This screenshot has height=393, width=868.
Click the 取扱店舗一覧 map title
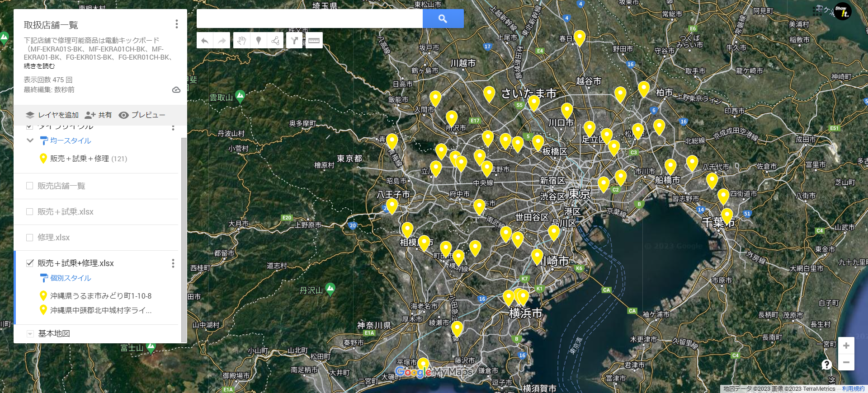click(x=51, y=25)
